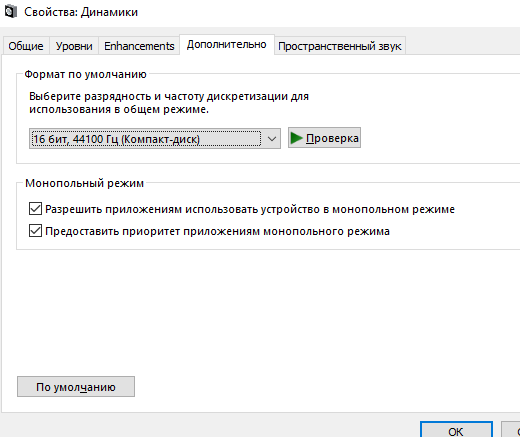
Task: Confirm settings with the OK button
Action: (x=456, y=430)
